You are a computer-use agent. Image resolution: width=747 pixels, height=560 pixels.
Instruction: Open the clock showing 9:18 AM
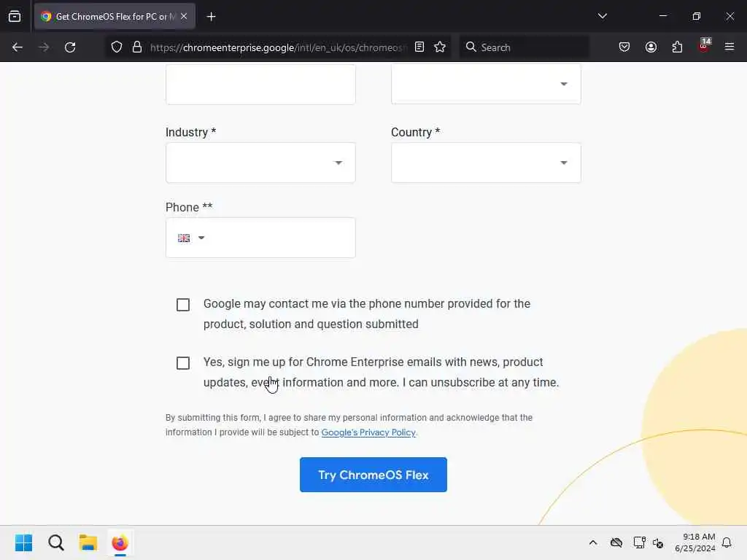tap(695, 542)
